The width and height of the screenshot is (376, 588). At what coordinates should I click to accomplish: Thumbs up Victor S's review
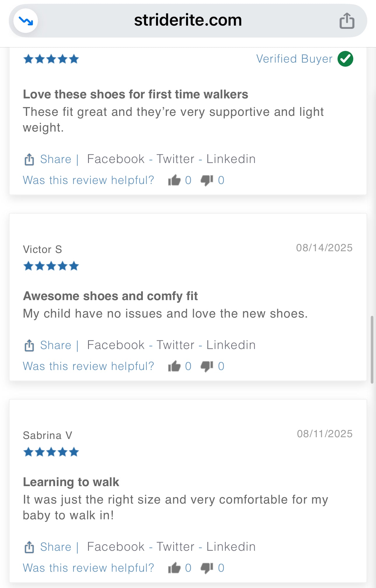(x=174, y=366)
